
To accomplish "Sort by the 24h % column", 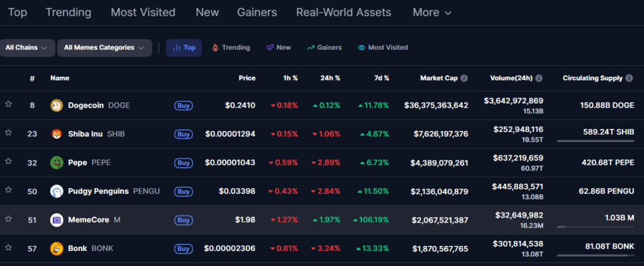I will (x=330, y=78).
